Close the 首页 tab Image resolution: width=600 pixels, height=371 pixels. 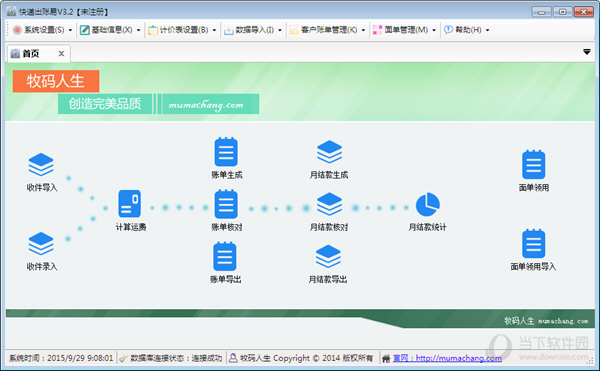[61, 54]
